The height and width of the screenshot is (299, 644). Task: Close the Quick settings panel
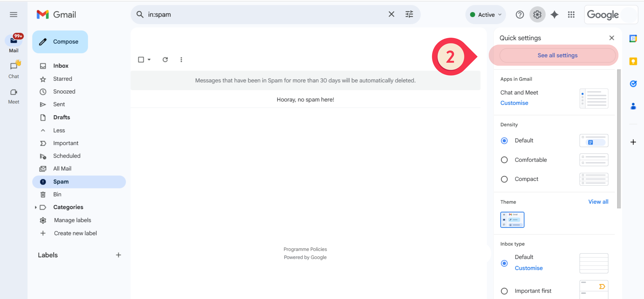coord(611,38)
